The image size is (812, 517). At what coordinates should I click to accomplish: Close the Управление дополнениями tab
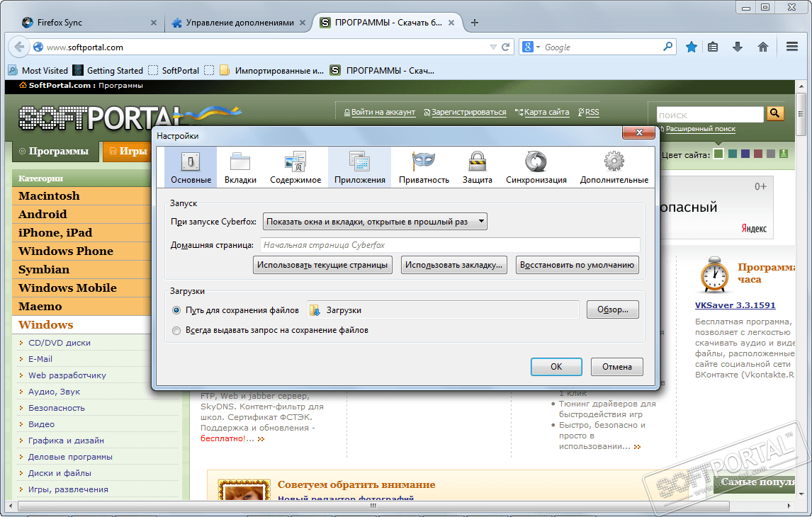click(x=303, y=23)
